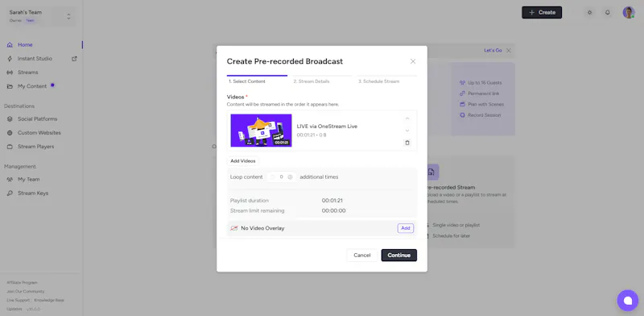
Task: Click the Home house icon
Action: click(x=10, y=45)
